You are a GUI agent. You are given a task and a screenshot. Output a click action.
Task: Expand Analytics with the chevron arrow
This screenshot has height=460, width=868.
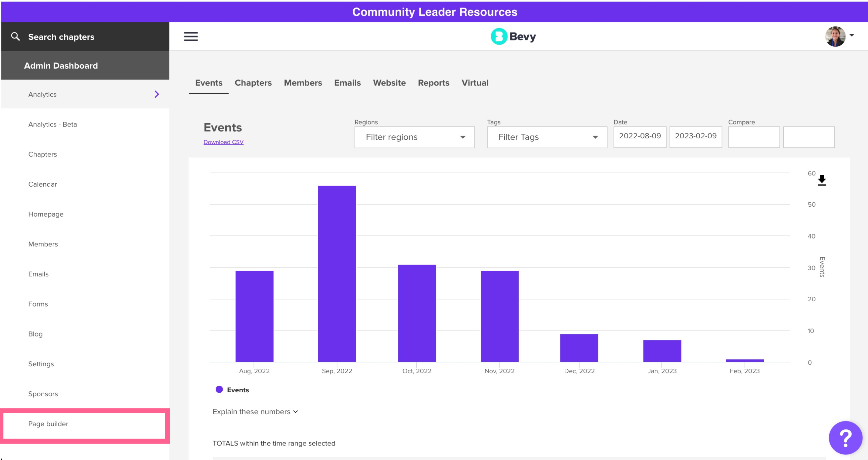(x=157, y=94)
